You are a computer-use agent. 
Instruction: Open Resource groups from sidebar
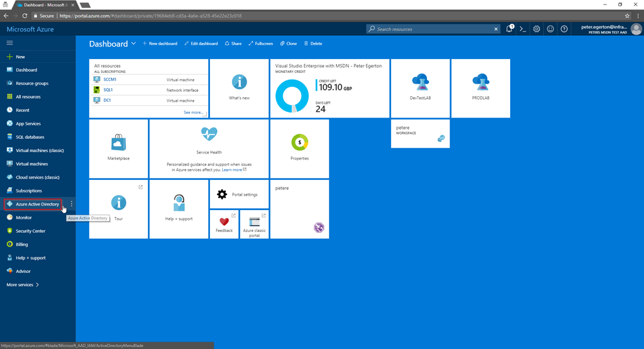31,83
